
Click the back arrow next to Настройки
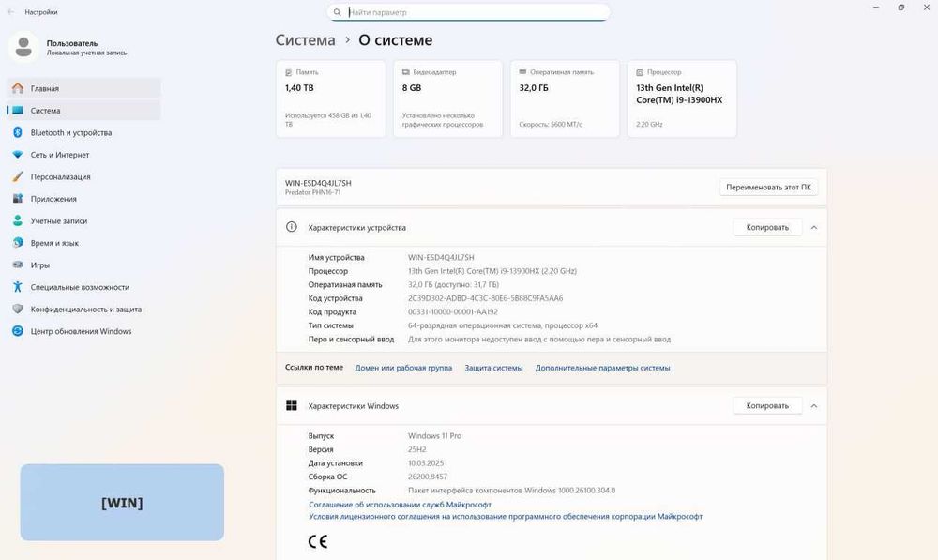tap(10, 12)
